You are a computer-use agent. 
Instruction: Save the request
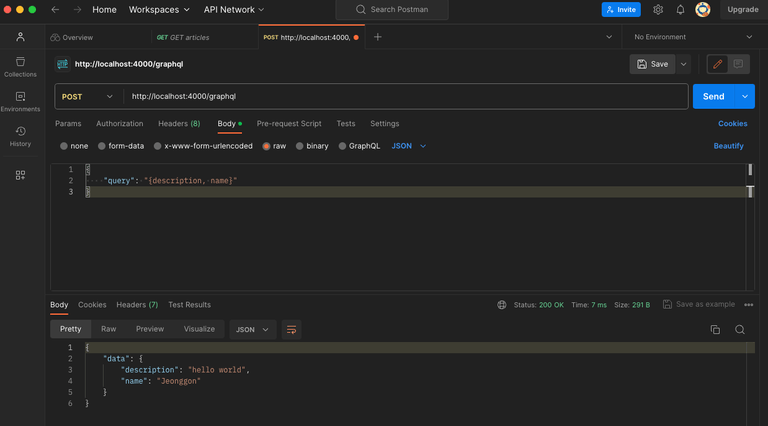pyautogui.click(x=652, y=64)
